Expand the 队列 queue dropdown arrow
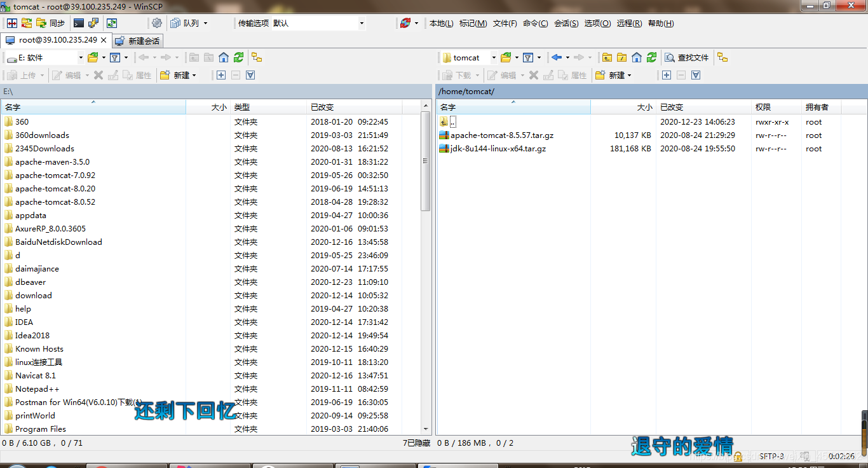The width and height of the screenshot is (868, 468). point(205,24)
